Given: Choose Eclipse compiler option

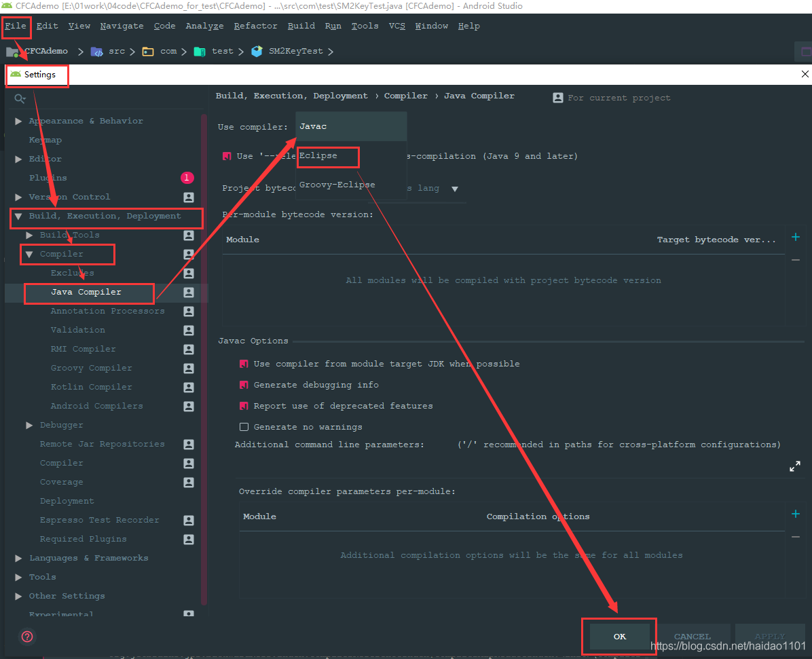Looking at the screenshot, I should (351, 156).
